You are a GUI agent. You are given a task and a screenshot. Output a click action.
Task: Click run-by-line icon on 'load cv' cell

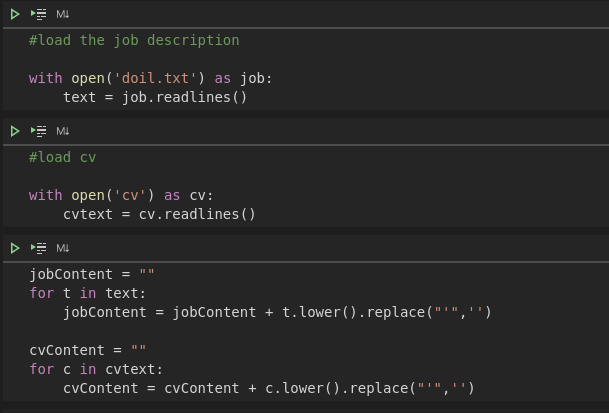tap(39, 131)
